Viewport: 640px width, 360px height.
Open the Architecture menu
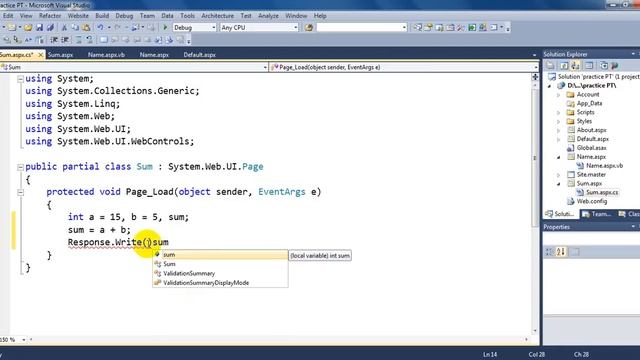tap(217, 16)
